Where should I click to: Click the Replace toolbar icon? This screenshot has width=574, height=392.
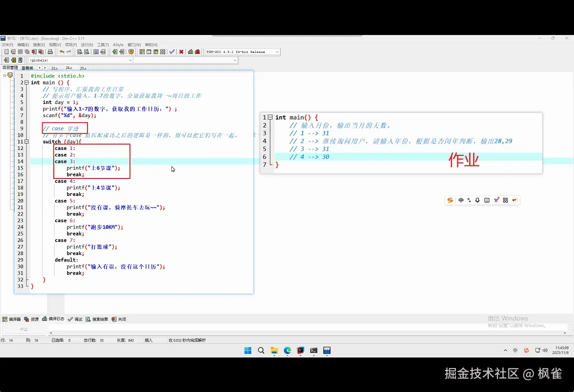(x=87, y=51)
